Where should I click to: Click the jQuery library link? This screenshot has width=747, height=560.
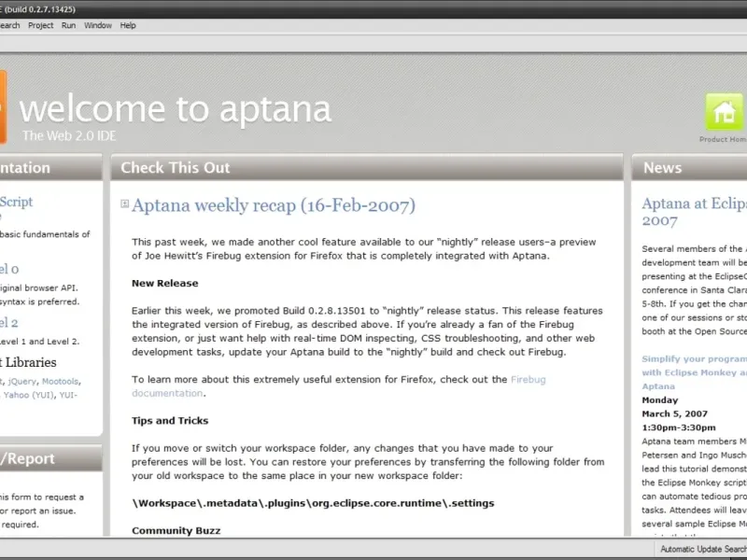21,382
